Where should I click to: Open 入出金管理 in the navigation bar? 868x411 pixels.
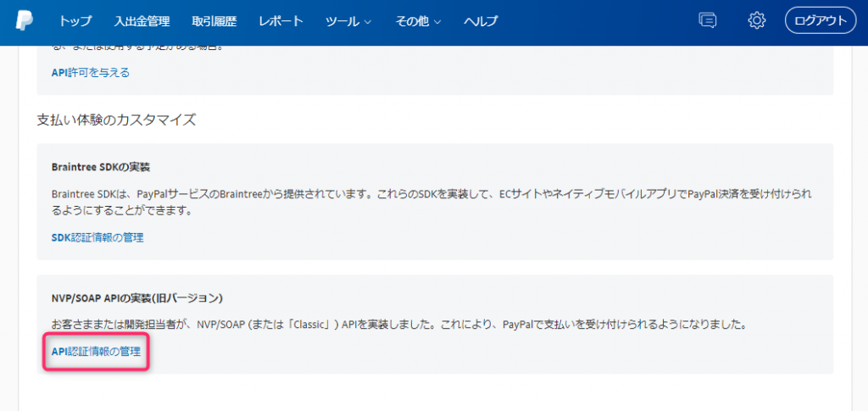(142, 21)
